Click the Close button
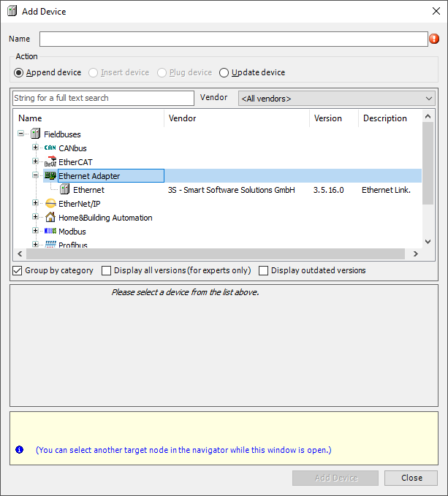 (x=411, y=478)
